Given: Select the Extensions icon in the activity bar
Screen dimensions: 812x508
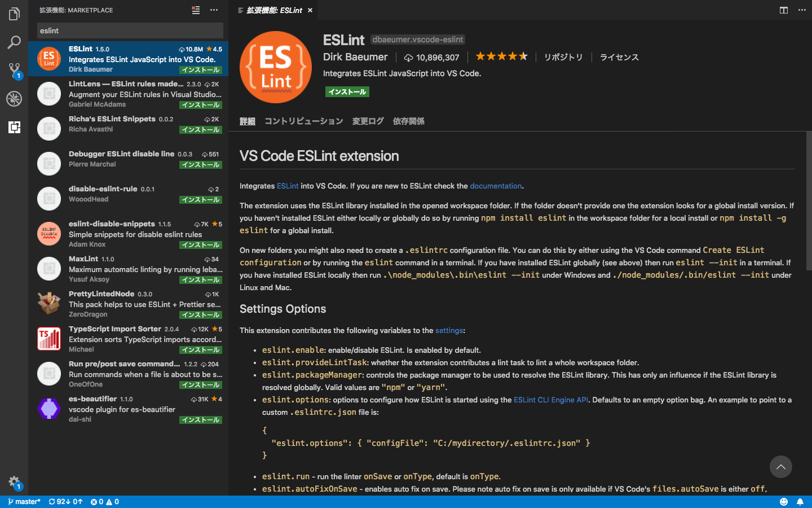Looking at the screenshot, I should click(x=14, y=128).
